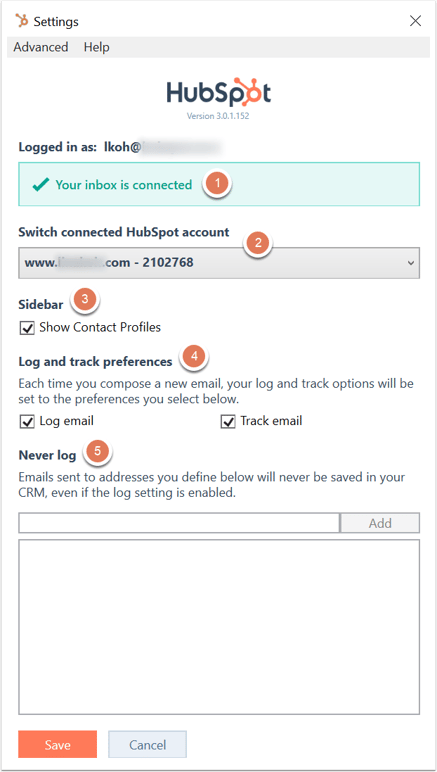437x772 pixels.
Task: Click the number 4 badge near Log preferences
Action: [194, 357]
